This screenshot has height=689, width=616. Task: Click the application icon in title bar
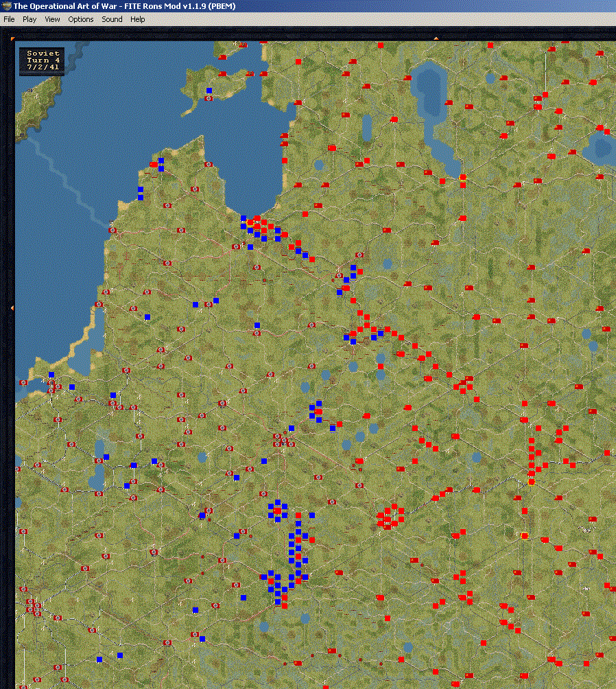6,5
